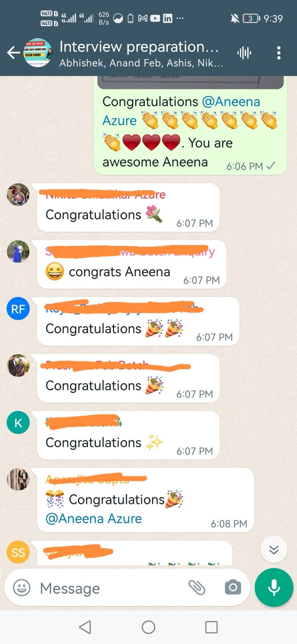This screenshot has width=297, height=644.
Task: Tap the green microphone voice message button
Action: pyautogui.click(x=274, y=588)
